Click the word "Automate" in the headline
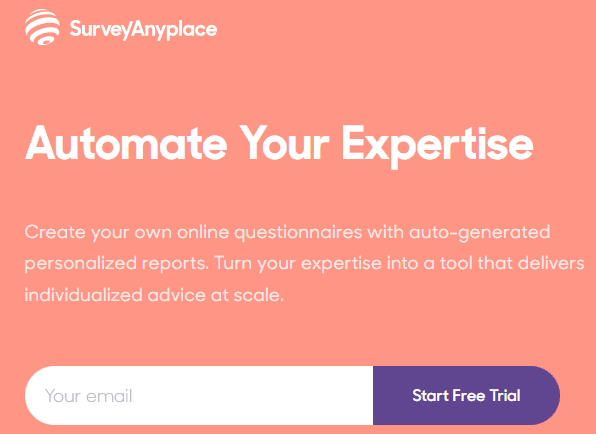596x434 pixels. pos(126,143)
